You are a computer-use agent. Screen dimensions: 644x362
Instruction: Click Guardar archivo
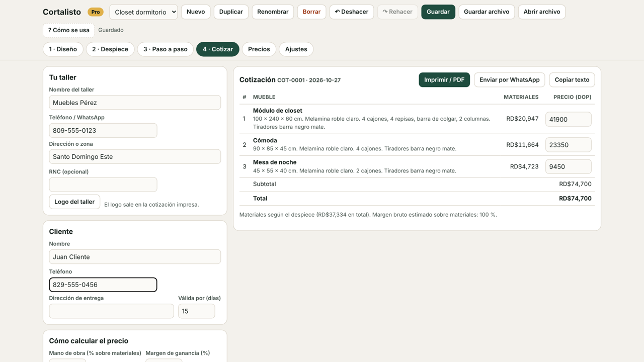tap(487, 12)
